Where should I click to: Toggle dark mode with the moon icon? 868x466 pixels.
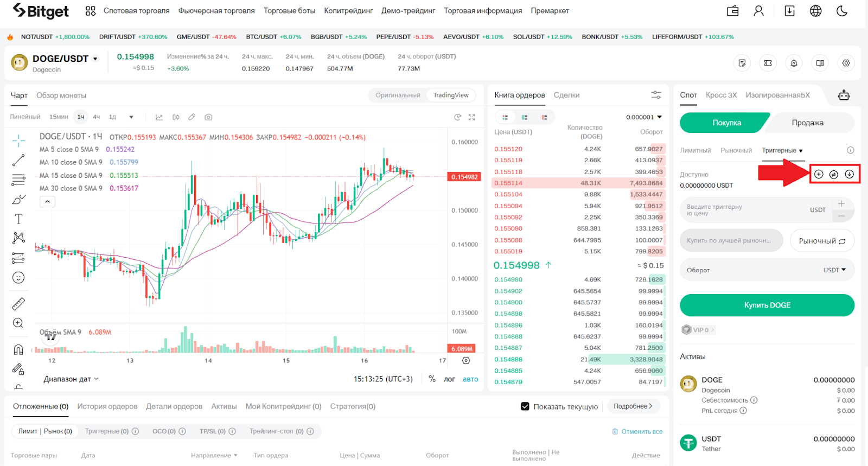(x=842, y=11)
